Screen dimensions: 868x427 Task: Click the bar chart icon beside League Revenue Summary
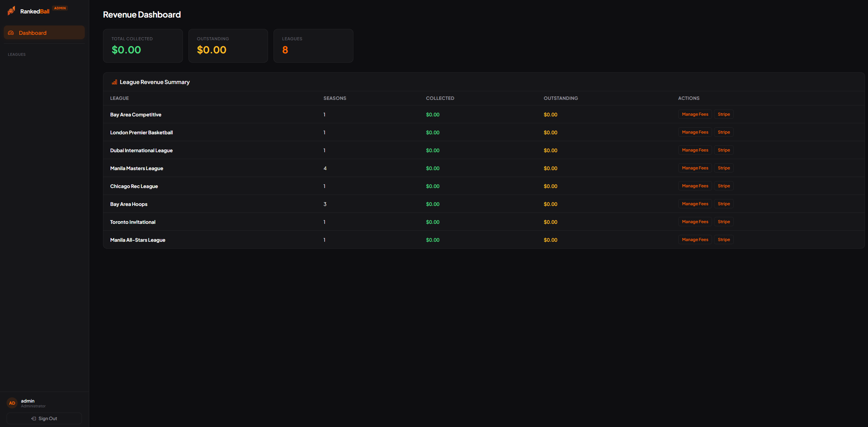coord(114,82)
